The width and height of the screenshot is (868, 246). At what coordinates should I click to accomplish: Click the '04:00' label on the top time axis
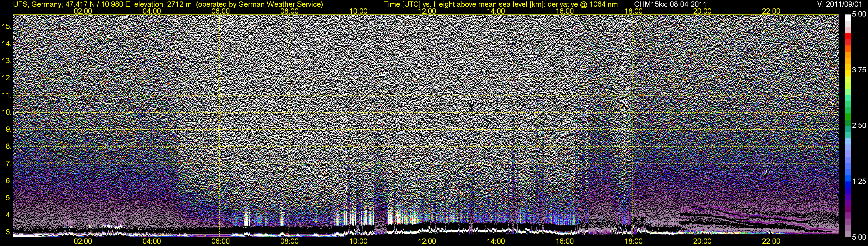pyautogui.click(x=152, y=11)
